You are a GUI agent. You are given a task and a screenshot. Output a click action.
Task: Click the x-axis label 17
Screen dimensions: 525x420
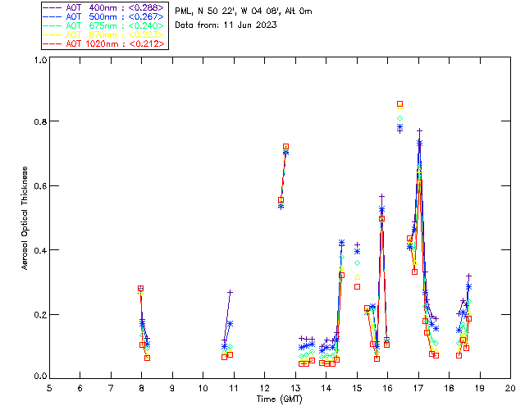point(418,388)
